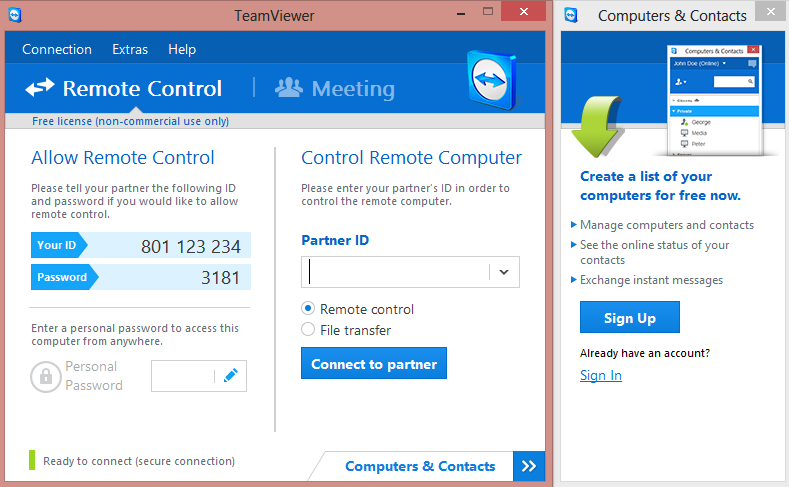Open the Partner ID dropdown arrow
Viewport: 789px width, 487px height.
tap(503, 272)
